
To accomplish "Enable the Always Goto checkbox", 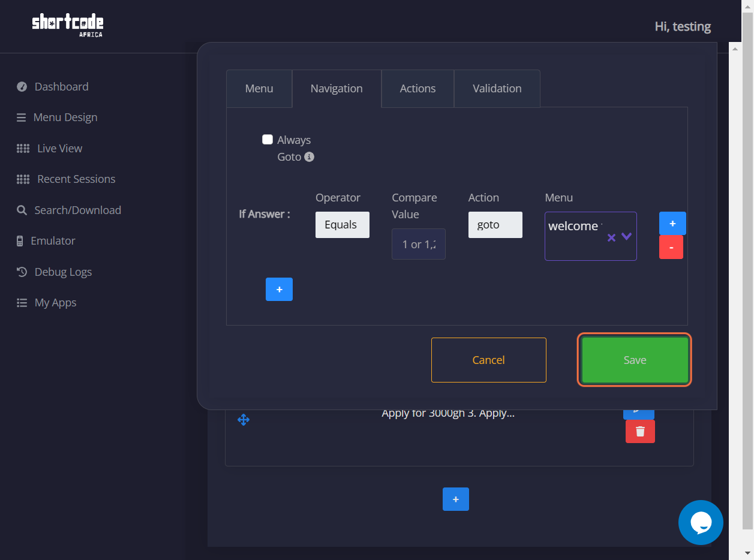I will pyautogui.click(x=268, y=140).
